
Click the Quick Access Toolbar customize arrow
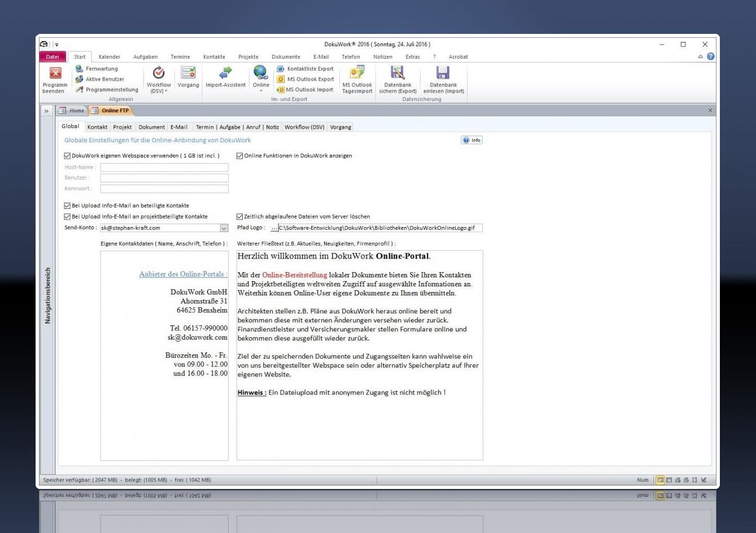coord(56,45)
